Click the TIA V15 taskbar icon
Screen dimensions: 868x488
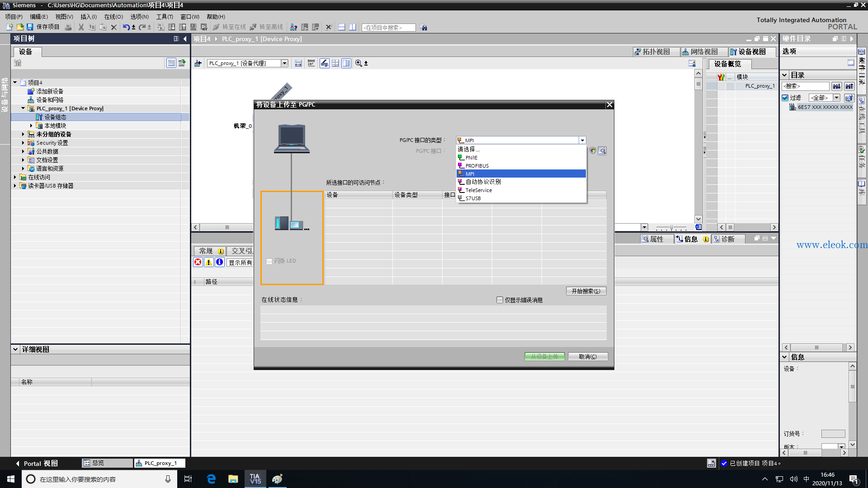255,479
